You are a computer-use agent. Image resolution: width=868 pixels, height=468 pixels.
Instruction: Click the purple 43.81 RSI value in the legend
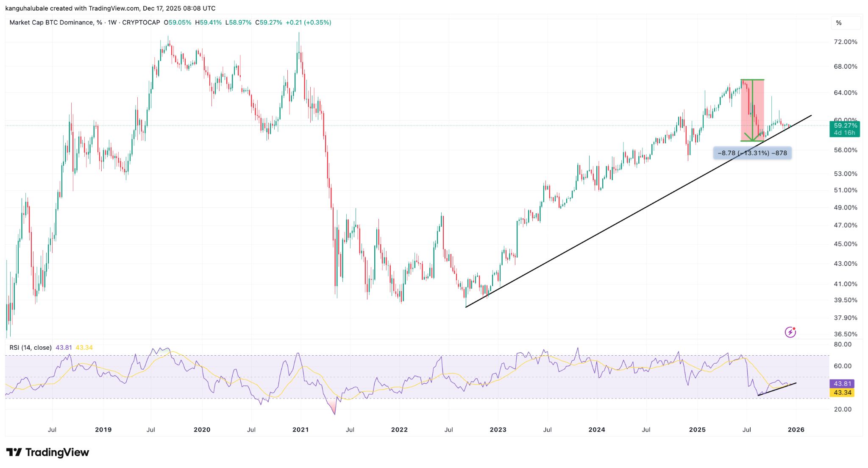64,348
